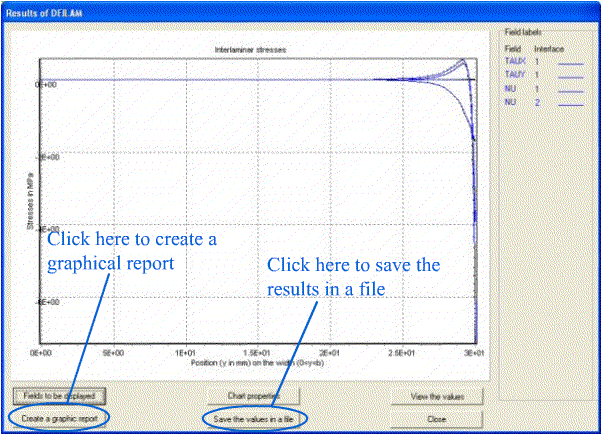Pick the NU interface 2 line sample
Viewport: 602px width, 435px height.
point(569,102)
